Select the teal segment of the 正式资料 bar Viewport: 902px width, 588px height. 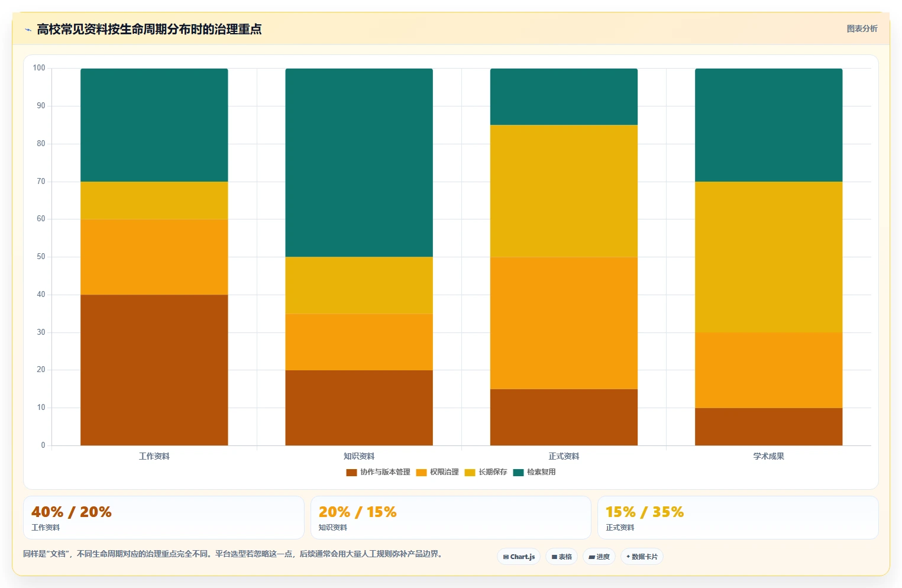(564, 96)
